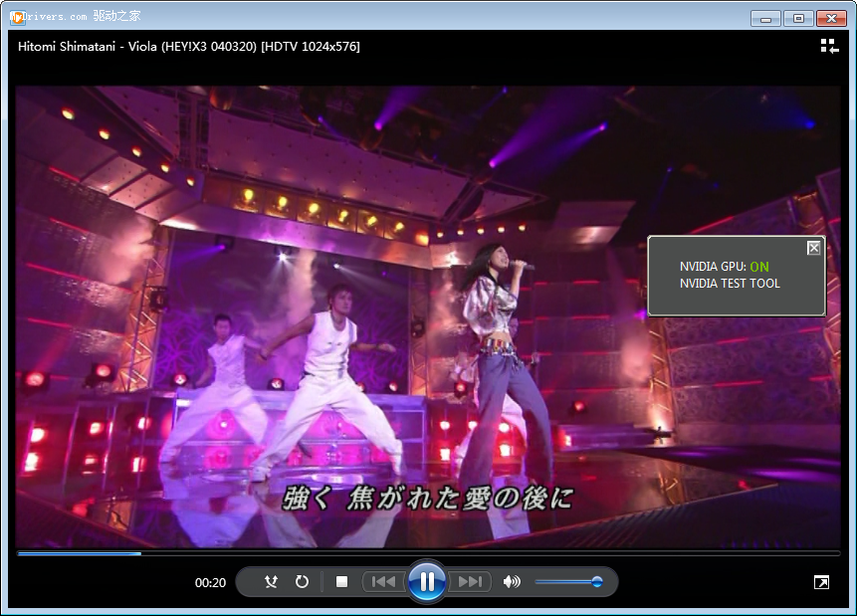Maximize the media player window
Viewport: 857px width, 616px height.
point(798,19)
